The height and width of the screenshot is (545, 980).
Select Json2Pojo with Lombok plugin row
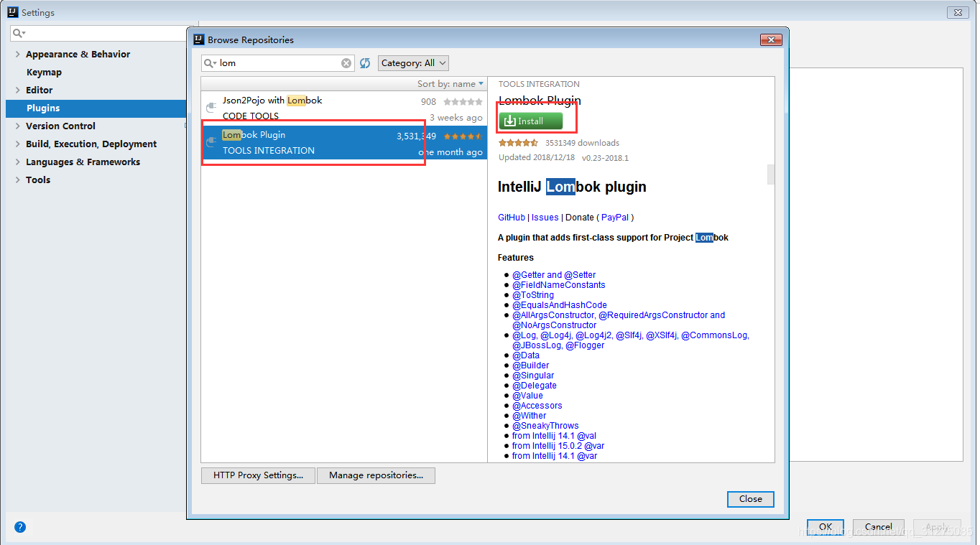[344, 108]
